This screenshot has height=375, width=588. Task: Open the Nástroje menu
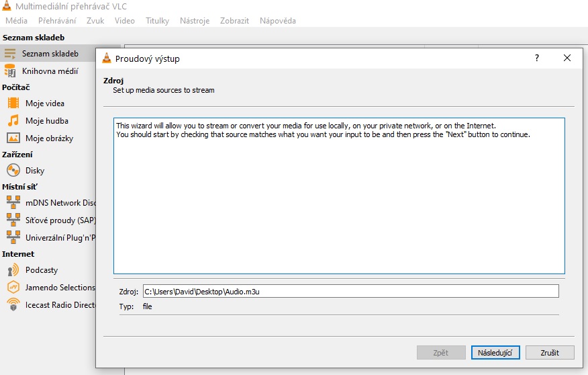coord(195,21)
